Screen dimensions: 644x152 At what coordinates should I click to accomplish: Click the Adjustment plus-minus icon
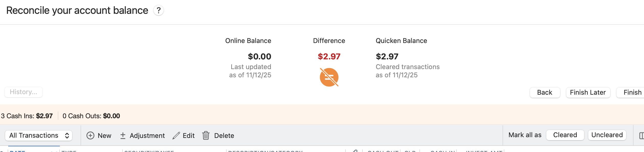pyautogui.click(x=123, y=135)
